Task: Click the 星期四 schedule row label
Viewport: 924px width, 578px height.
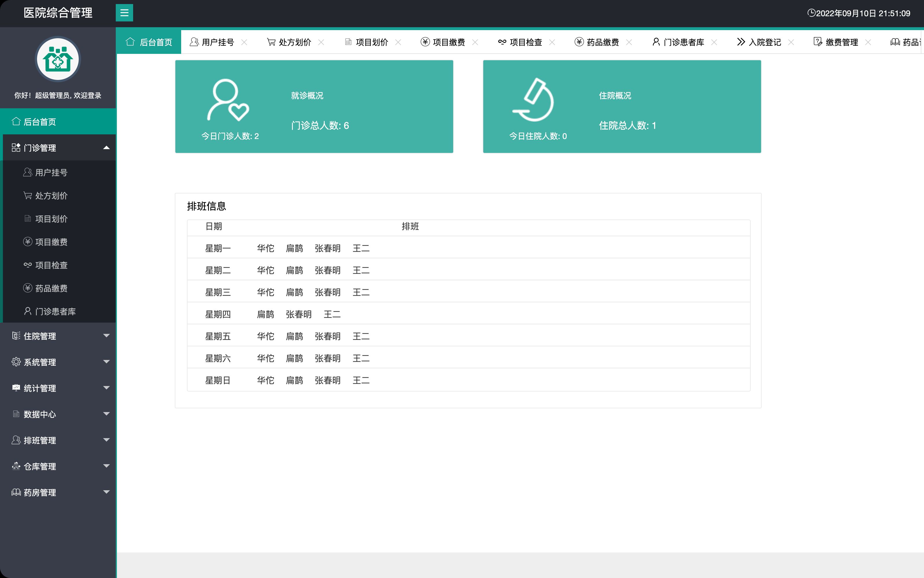Action: [218, 314]
